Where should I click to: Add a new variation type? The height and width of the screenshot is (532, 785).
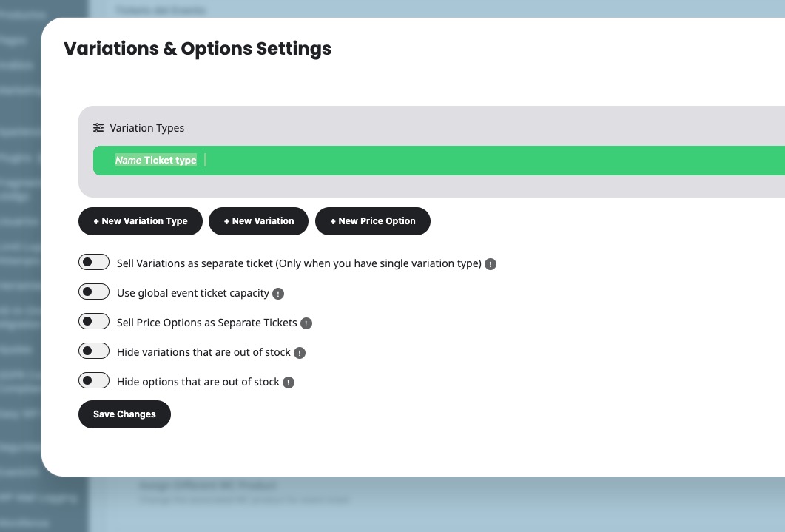pos(140,221)
